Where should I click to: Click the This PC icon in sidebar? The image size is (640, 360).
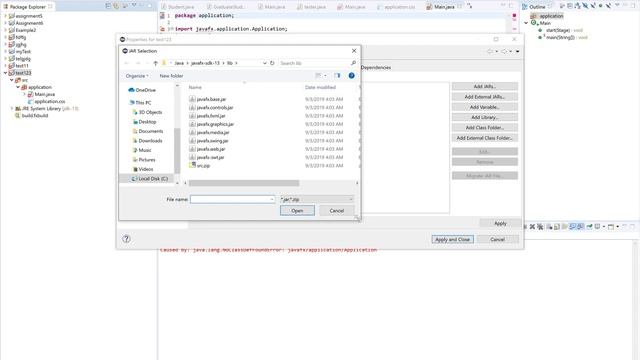coord(132,102)
